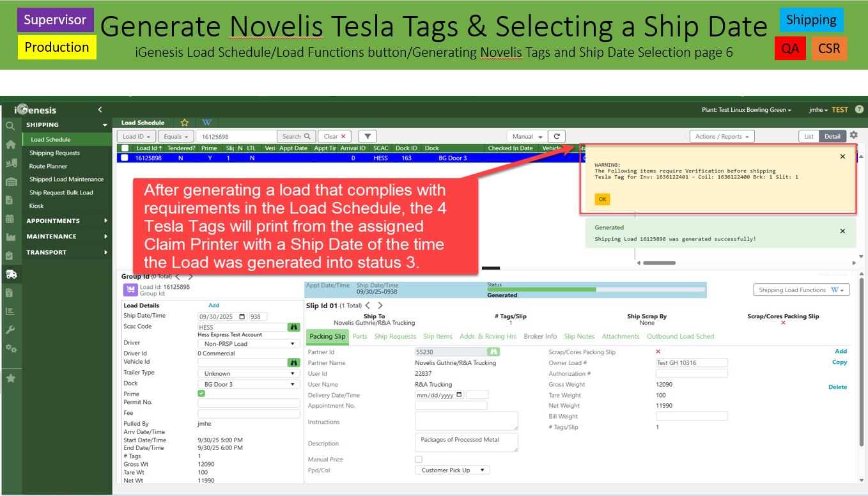Click the purple load cart icon

[x=131, y=290]
